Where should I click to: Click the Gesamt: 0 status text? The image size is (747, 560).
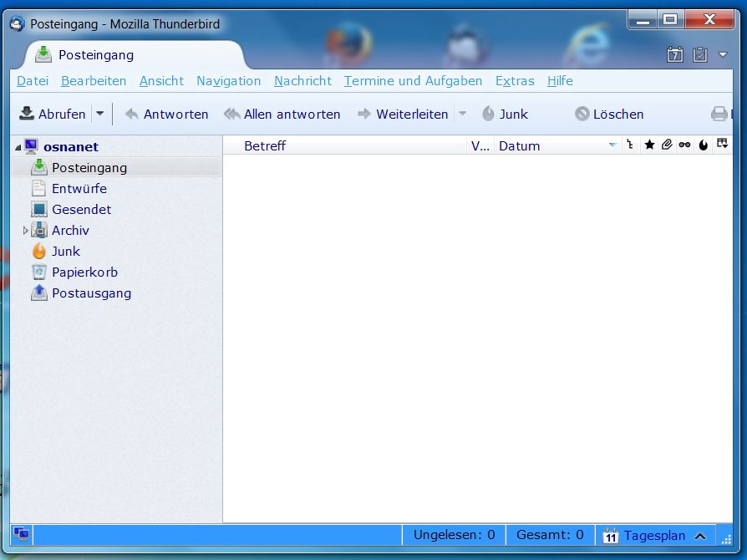click(x=550, y=535)
